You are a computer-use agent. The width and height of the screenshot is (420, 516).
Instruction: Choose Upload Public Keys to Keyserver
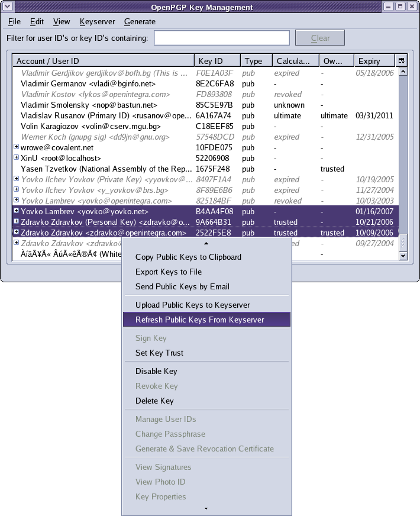click(206, 305)
